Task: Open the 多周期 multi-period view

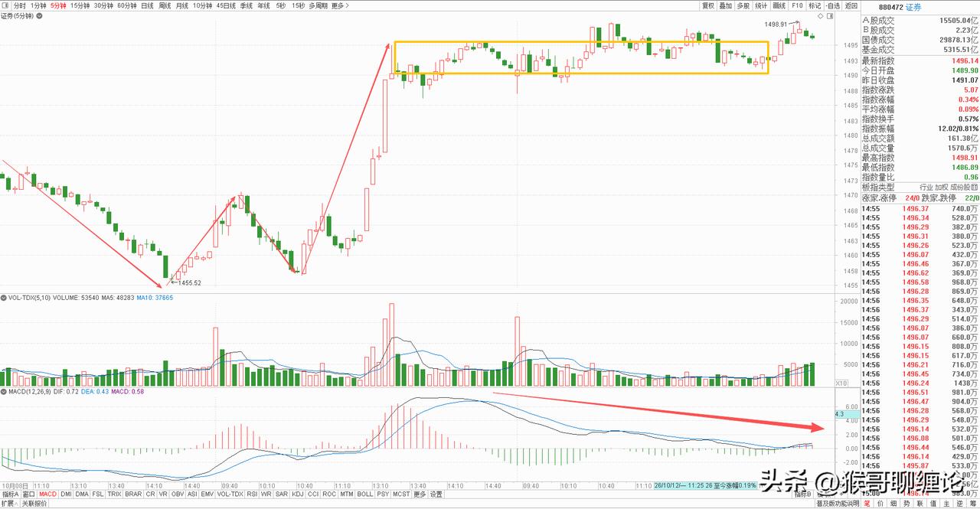Action: [318, 5]
